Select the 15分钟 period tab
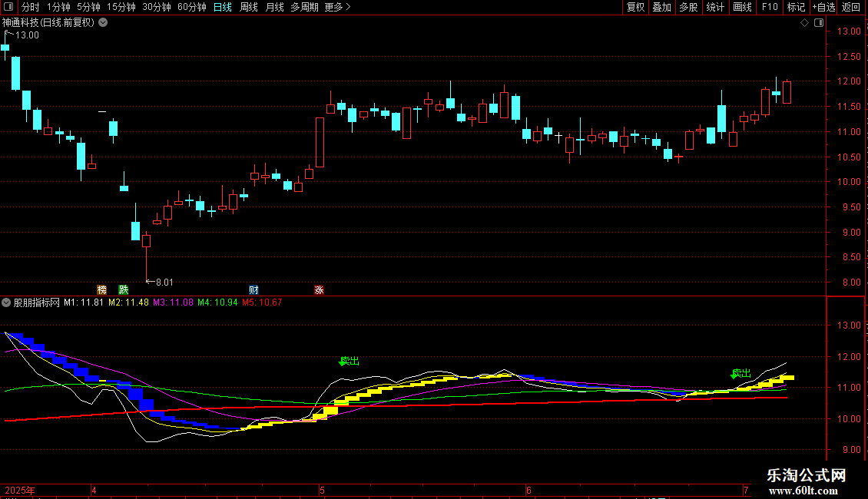868x499 pixels. [x=121, y=7]
